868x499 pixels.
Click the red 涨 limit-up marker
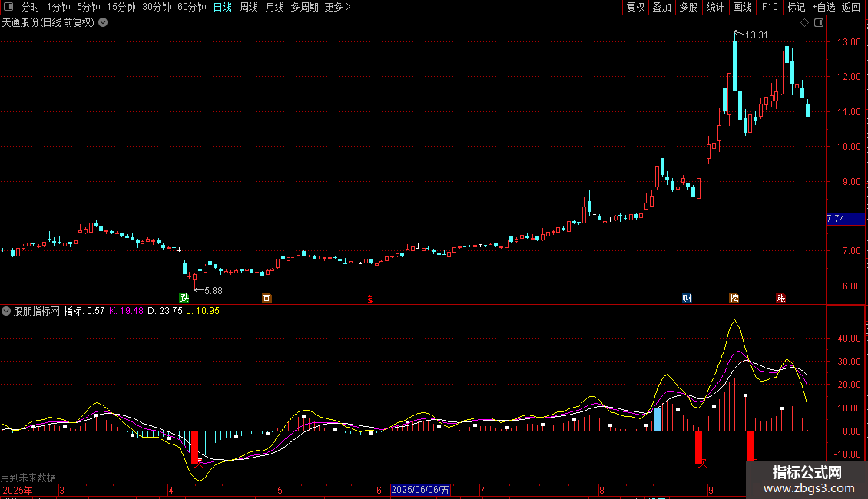point(780,298)
